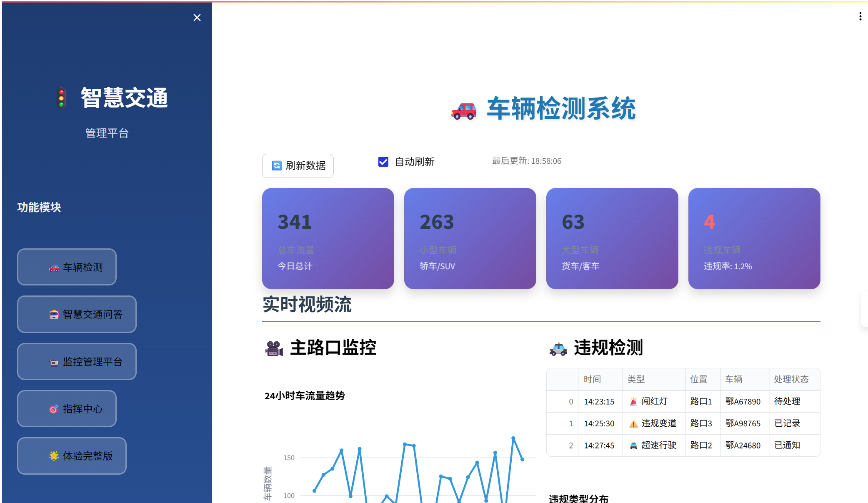Click the movie camera icon beside 主路口监控
The image size is (868, 503).
tap(274, 348)
